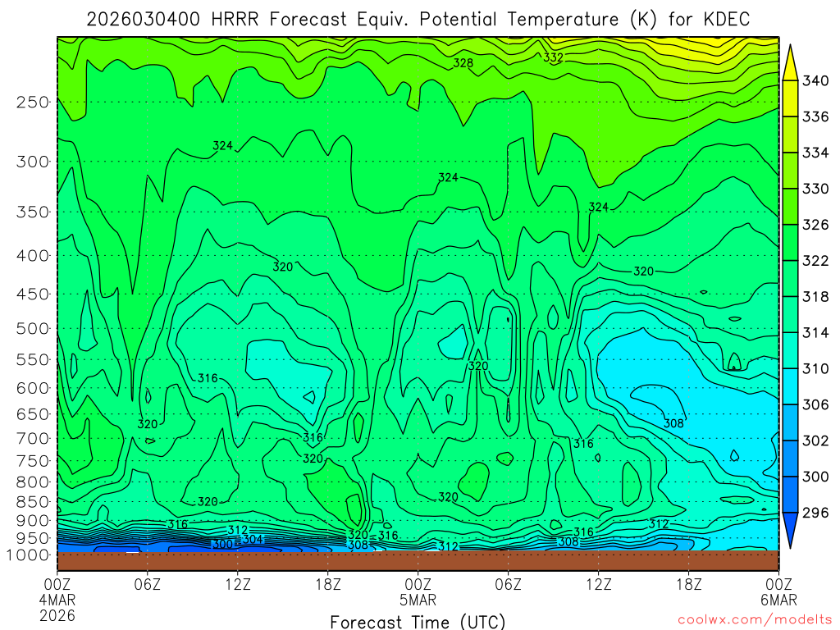The width and height of the screenshot is (840, 630).
Task: Click the 550 pressure level label
Action: point(33,359)
